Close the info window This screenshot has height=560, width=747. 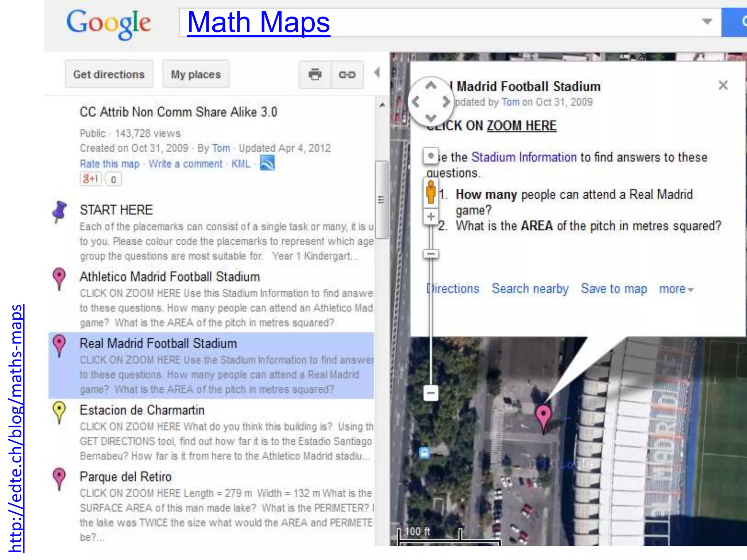click(723, 85)
